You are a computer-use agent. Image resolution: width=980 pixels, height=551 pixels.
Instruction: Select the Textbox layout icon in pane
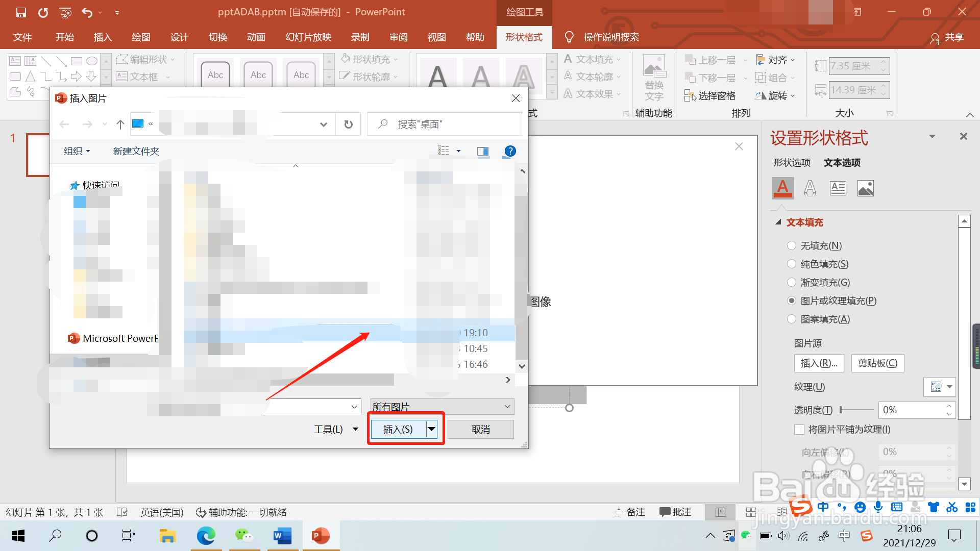click(x=838, y=188)
